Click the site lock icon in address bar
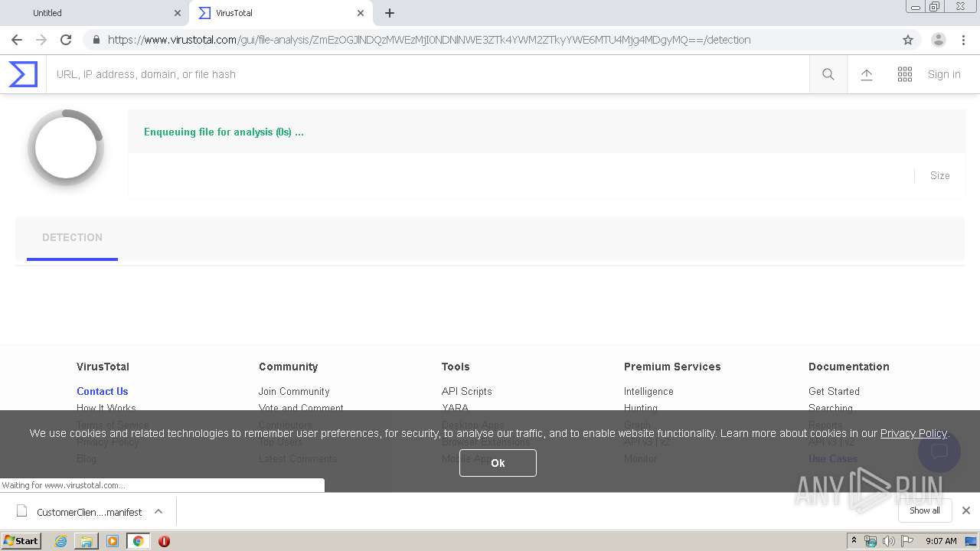 [96, 40]
